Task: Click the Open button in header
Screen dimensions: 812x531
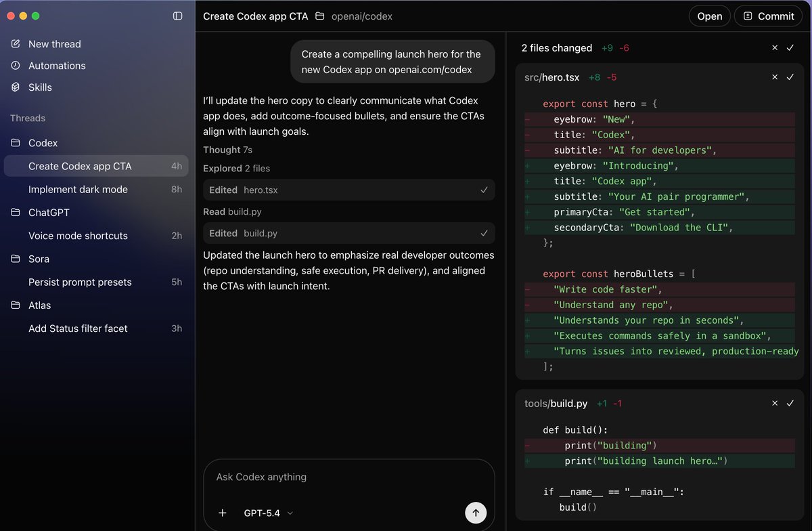Action: [710, 16]
